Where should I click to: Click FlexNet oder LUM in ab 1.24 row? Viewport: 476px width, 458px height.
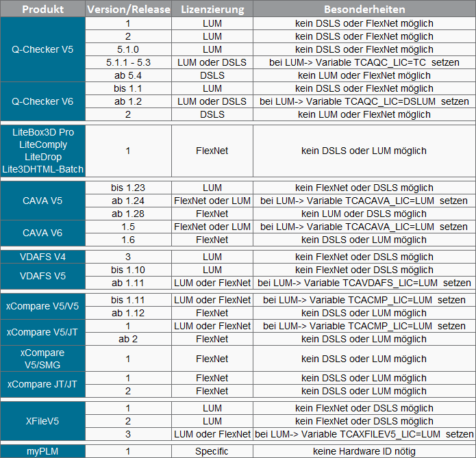pos(212,201)
